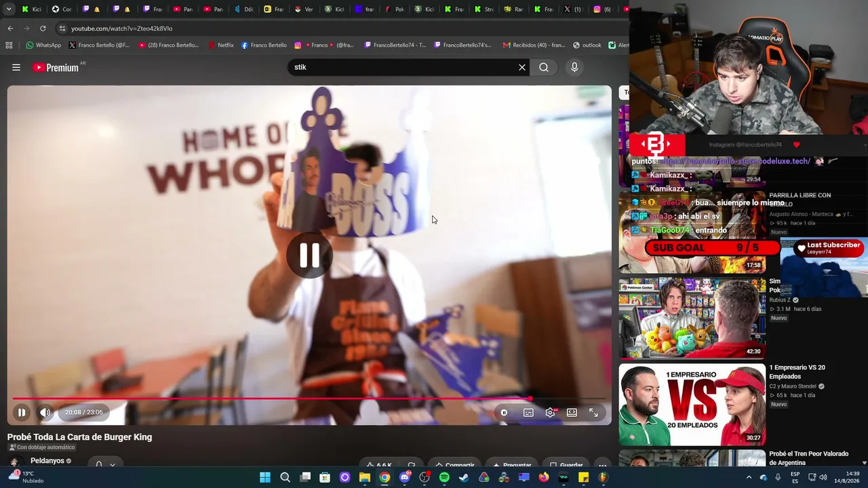Image resolution: width=868 pixels, height=488 pixels.
Task: Pause the video with the player pause button
Action: 22,412
